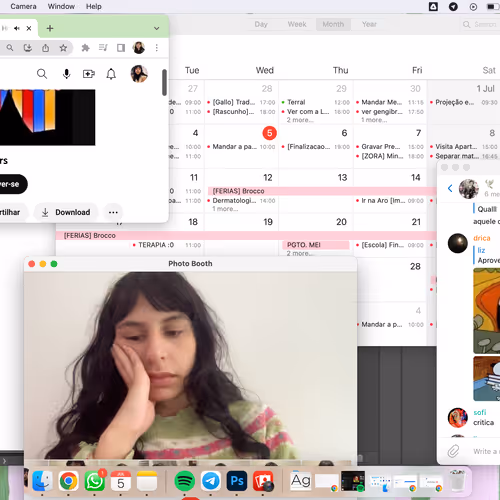Screen dimensions: 500x500
Task: Click the Telegram icon in the menu bar
Action: pos(453,7)
